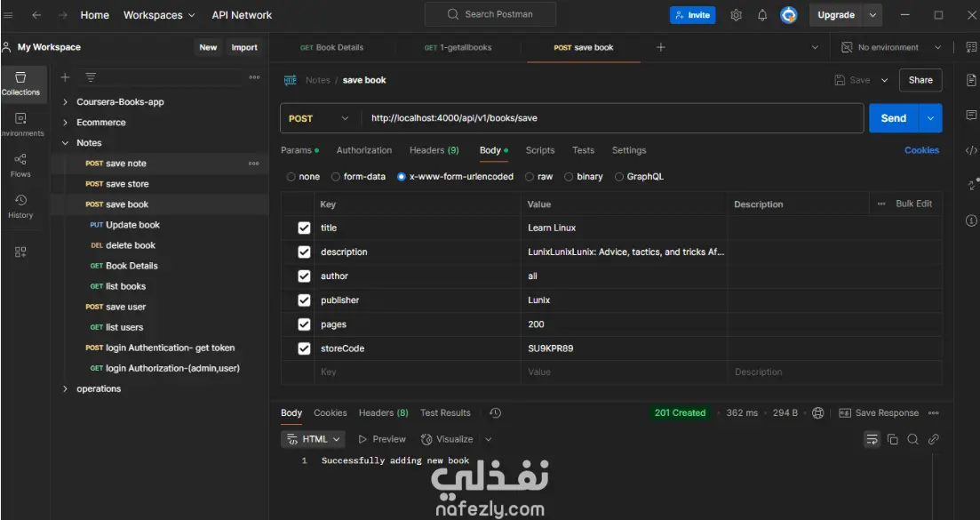Screen dimensions: 980x520
Task: Click the forward navigation arrow
Action: [62, 15]
